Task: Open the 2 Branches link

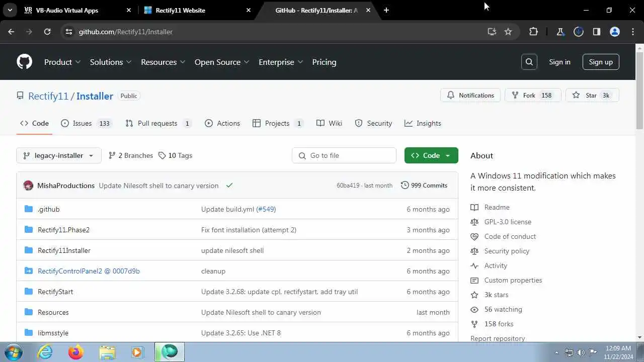Action: [x=131, y=155]
